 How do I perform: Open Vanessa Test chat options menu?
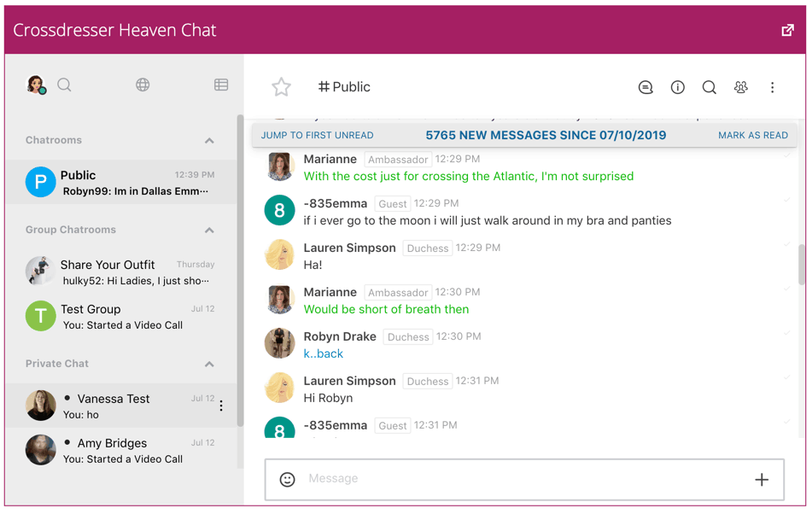pos(221,406)
